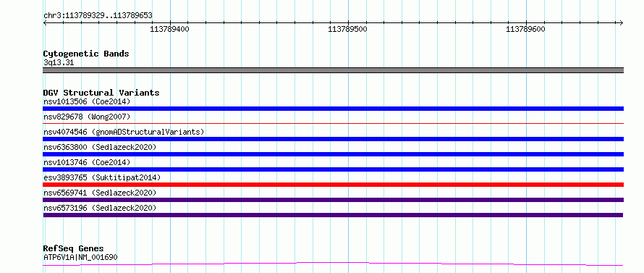Click the right arrowhead of the ruler
The height and width of the screenshot is (273, 644).
coord(622,22)
